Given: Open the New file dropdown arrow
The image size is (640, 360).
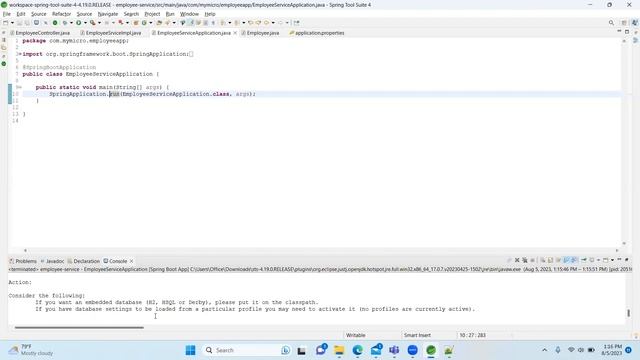Looking at the screenshot, I should pos(12,23).
